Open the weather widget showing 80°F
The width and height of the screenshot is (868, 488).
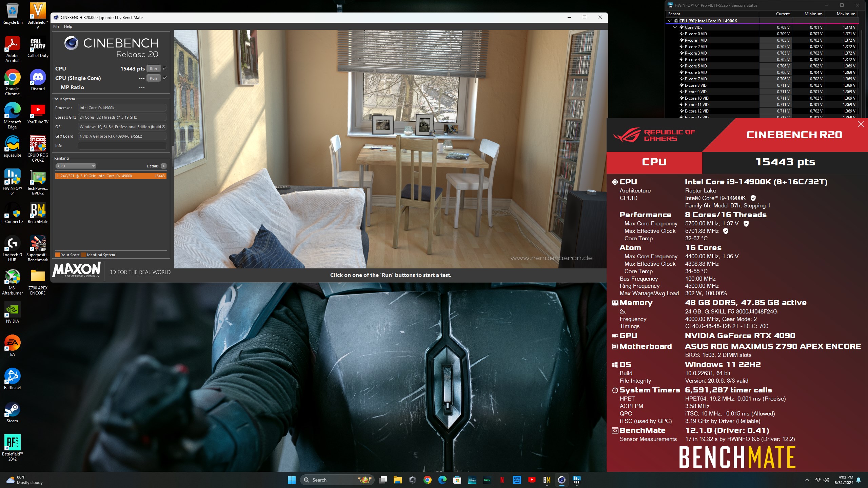click(x=25, y=480)
